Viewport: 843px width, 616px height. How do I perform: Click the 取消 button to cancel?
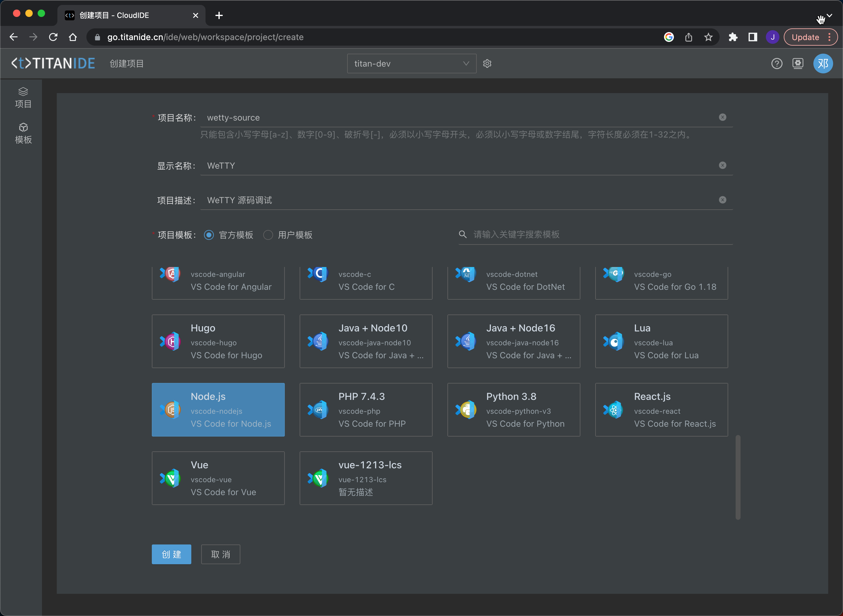point(220,554)
